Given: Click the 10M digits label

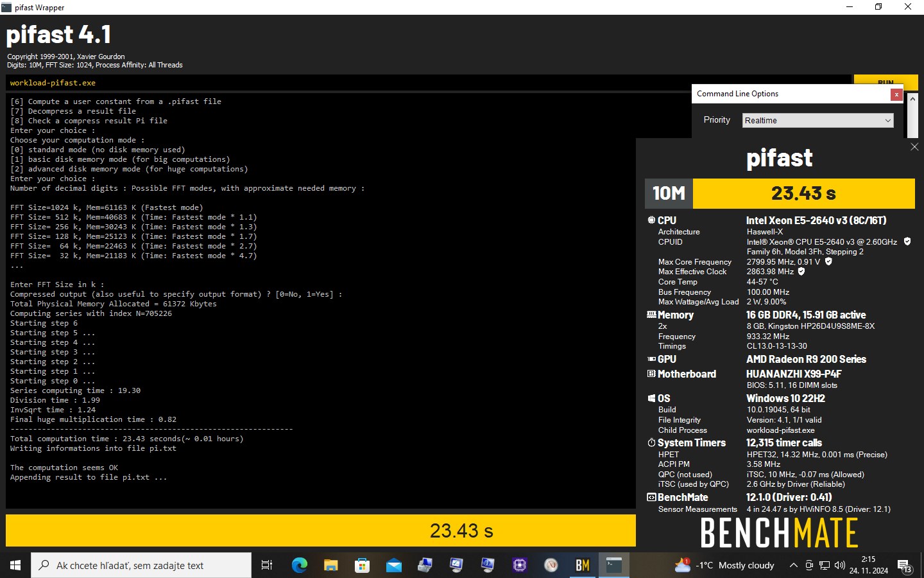Looking at the screenshot, I should click(669, 193).
